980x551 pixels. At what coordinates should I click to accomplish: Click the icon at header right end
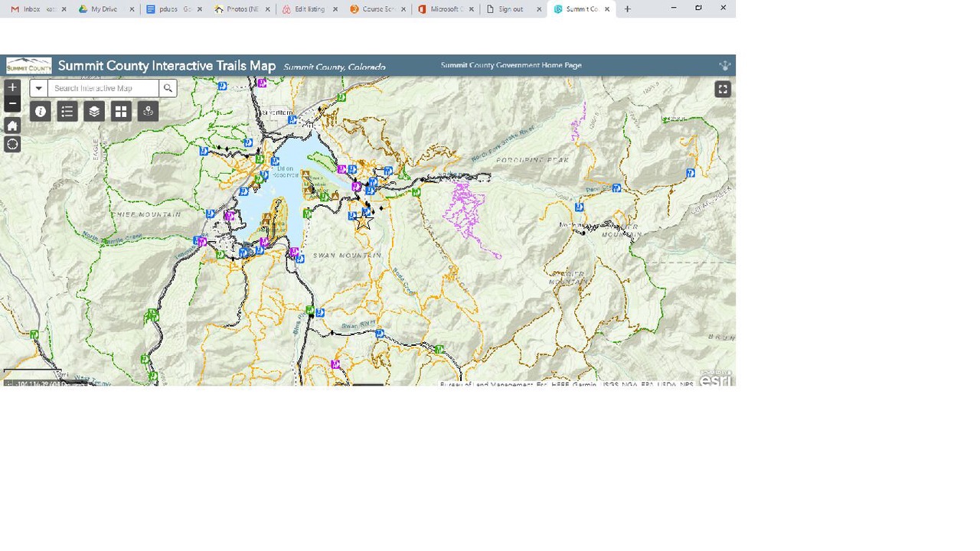pos(724,66)
